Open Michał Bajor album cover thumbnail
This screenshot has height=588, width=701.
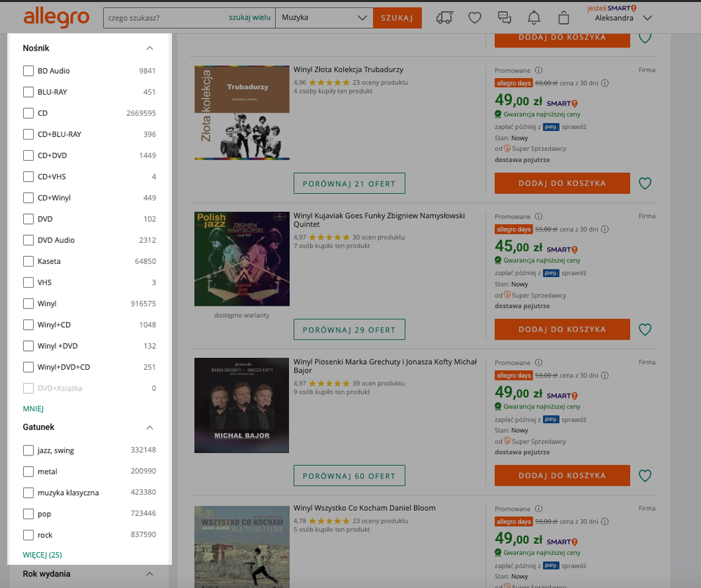(x=242, y=405)
